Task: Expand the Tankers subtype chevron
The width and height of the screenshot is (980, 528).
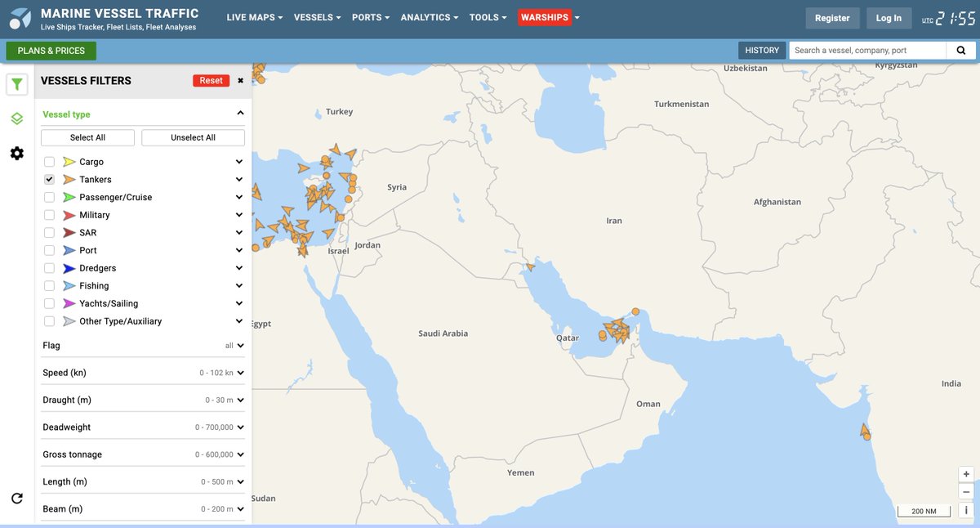Action: click(239, 180)
